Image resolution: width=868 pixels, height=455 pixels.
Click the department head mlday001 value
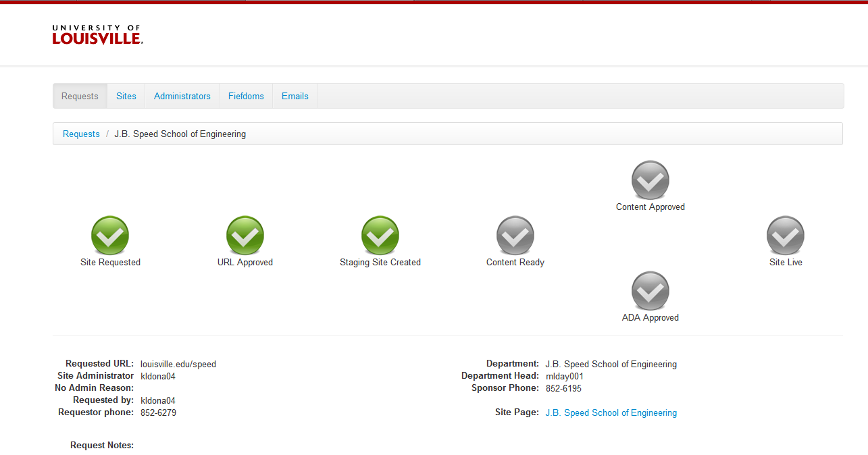[x=565, y=376]
